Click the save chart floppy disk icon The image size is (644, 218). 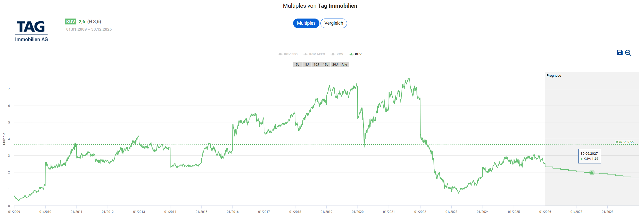(620, 53)
